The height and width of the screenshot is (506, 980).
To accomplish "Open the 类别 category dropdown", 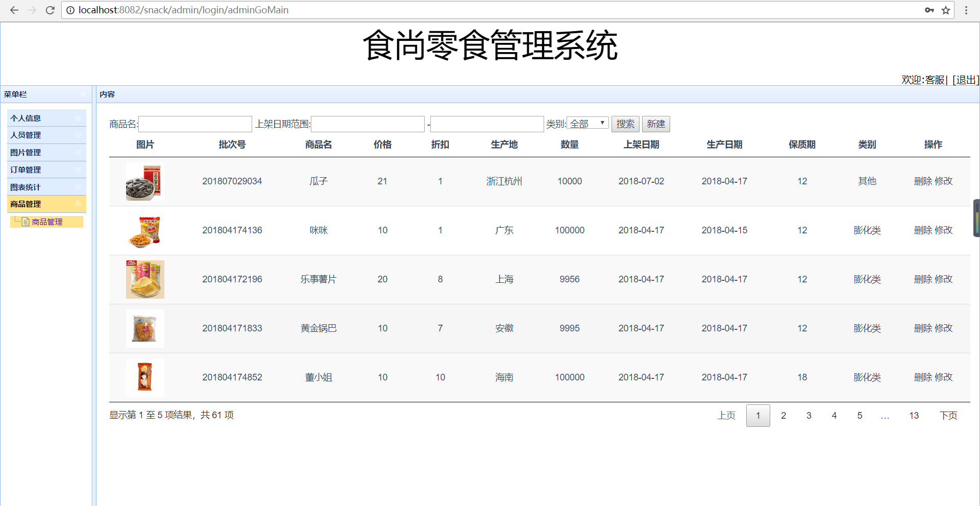I will coord(587,123).
